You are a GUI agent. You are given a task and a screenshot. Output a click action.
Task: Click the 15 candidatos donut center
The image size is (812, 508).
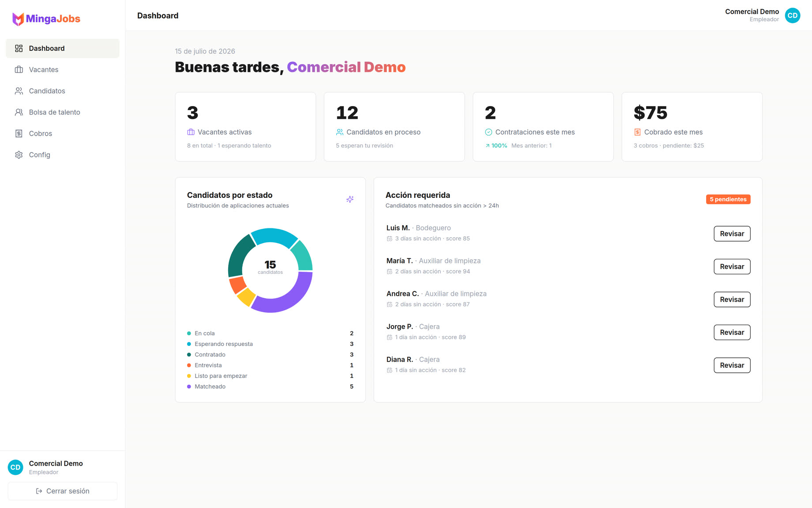point(270,267)
